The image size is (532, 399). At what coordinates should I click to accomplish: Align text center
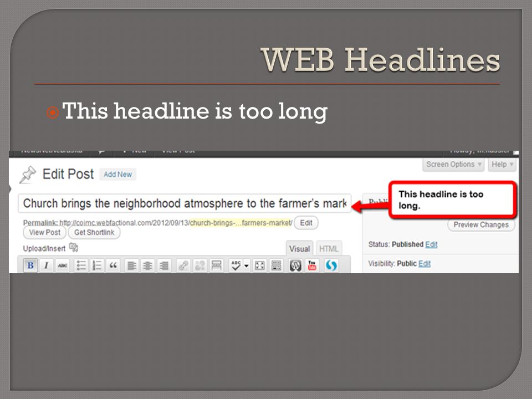147,265
